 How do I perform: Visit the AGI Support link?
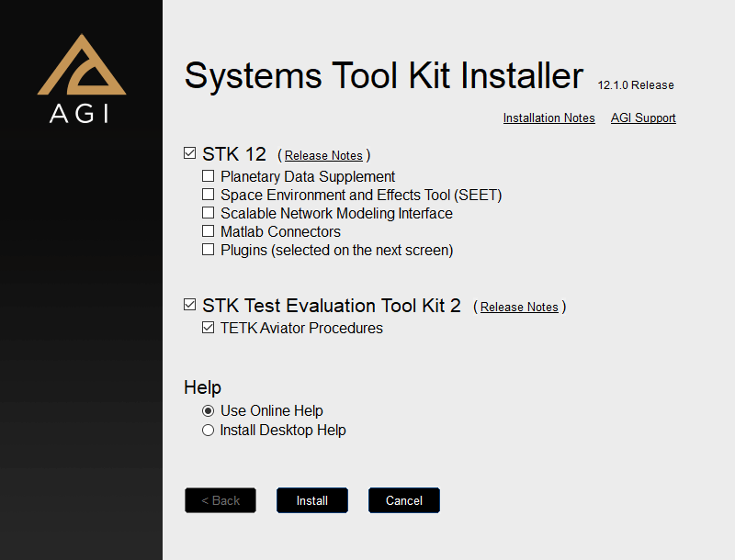coord(643,118)
